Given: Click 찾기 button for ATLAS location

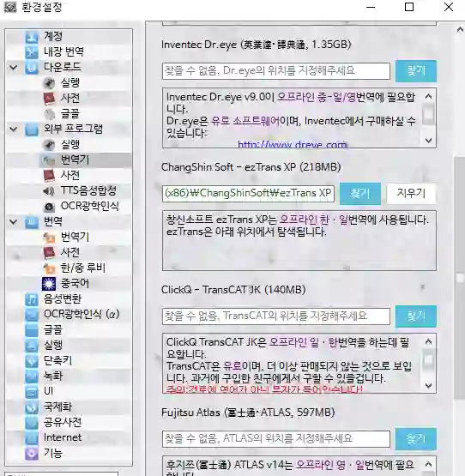Looking at the screenshot, I should click(416, 439).
